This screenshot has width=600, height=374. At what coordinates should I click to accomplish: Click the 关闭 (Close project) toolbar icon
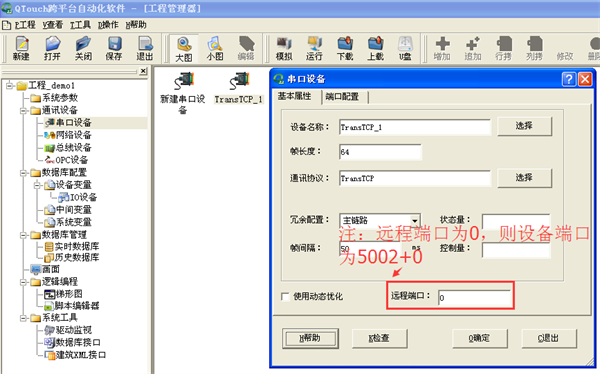83,49
